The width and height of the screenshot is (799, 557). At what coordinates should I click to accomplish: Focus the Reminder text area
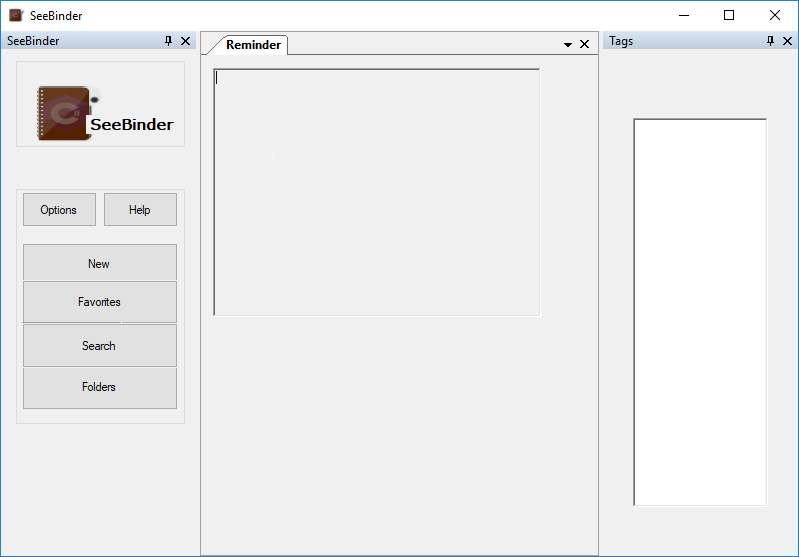[x=377, y=192]
